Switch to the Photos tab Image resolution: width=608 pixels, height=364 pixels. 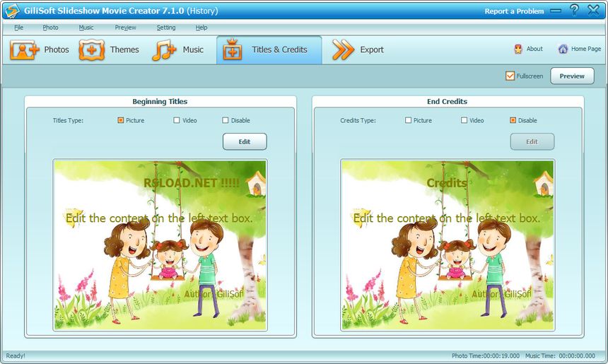coord(40,49)
